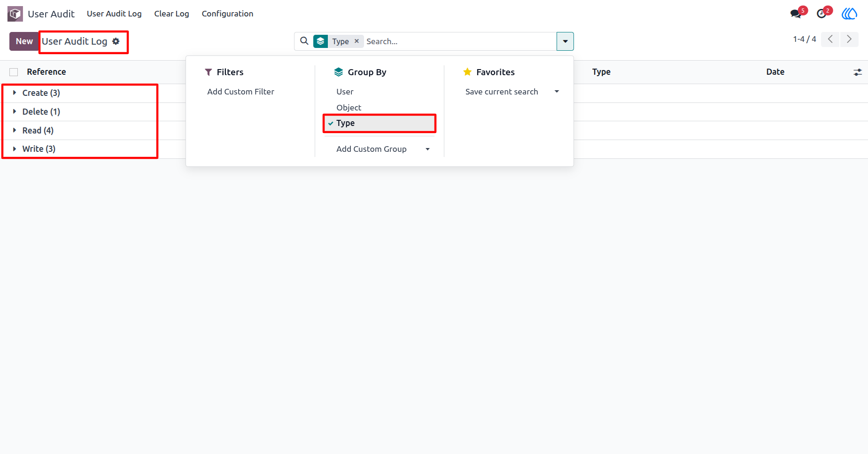The width and height of the screenshot is (868, 454).
Task: Click the magnifier search icon
Action: point(304,41)
